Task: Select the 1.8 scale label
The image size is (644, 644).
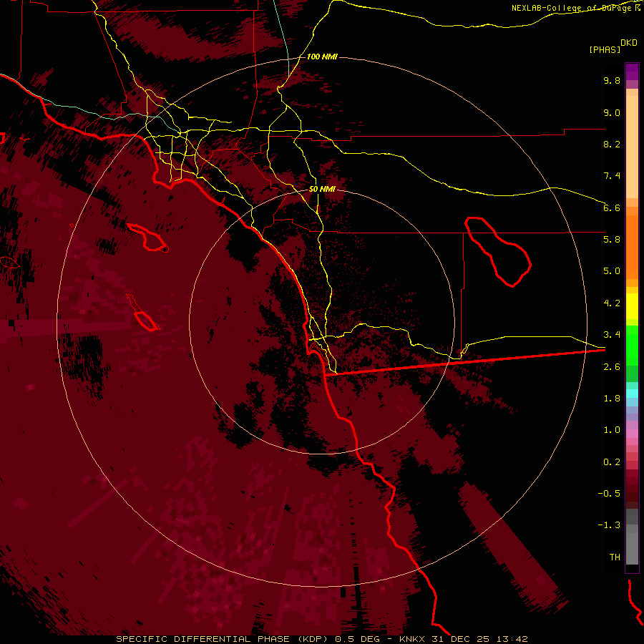Action: coord(612,399)
